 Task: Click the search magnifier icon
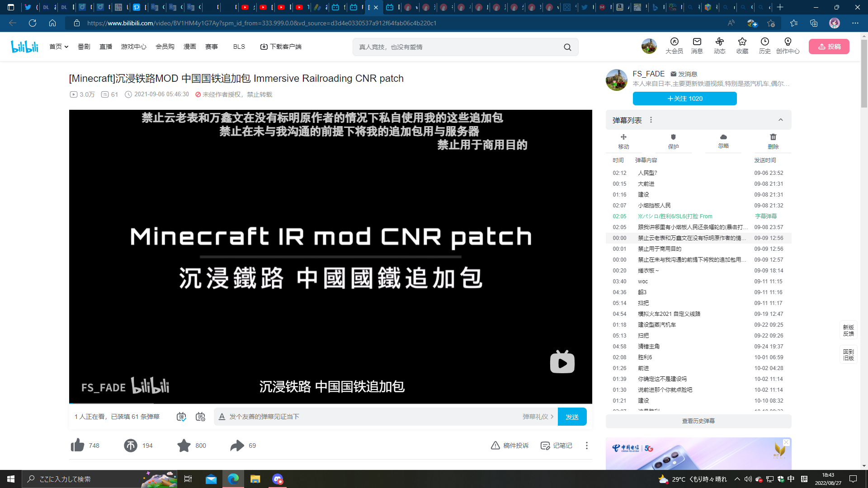point(567,47)
